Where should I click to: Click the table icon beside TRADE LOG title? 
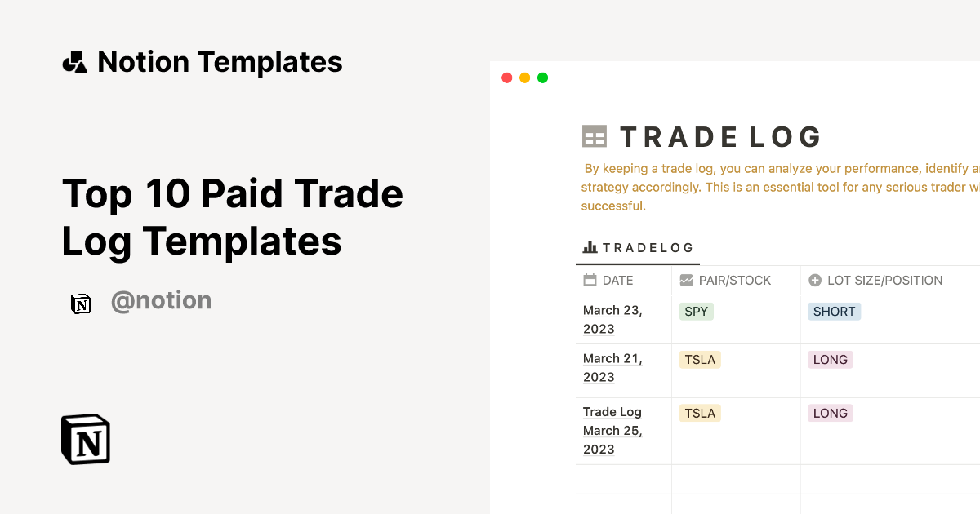[595, 136]
